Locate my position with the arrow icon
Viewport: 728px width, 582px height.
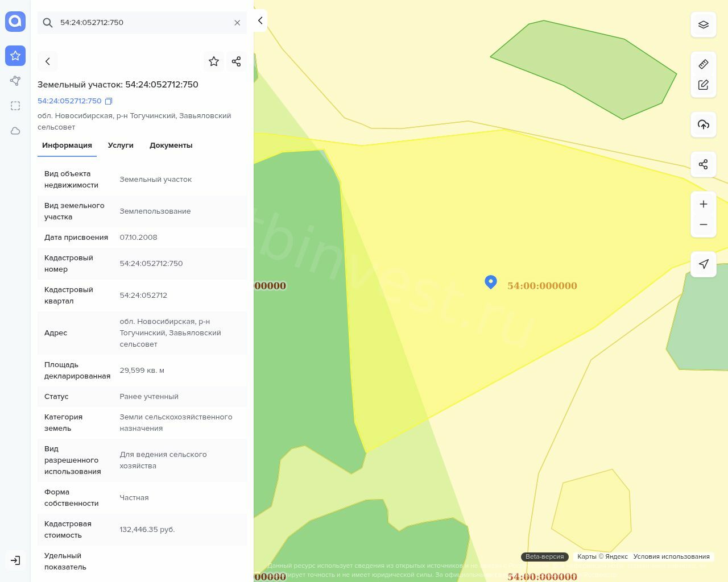coord(704,264)
